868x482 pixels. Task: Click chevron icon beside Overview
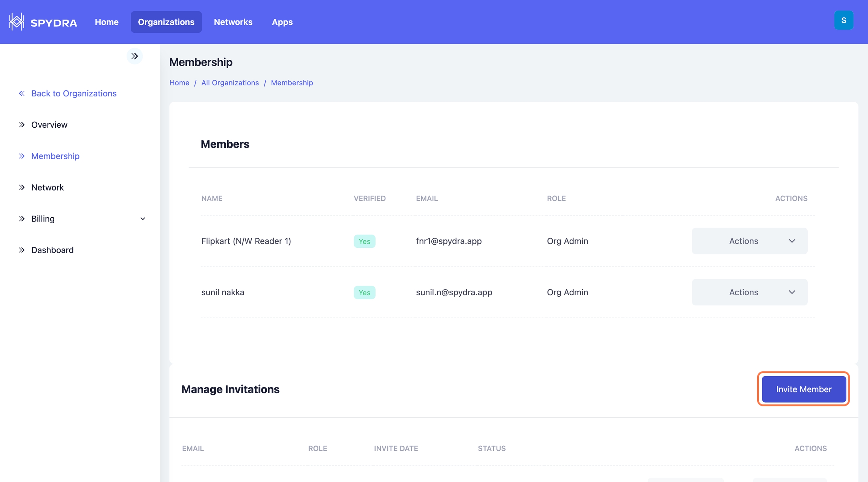pos(22,125)
